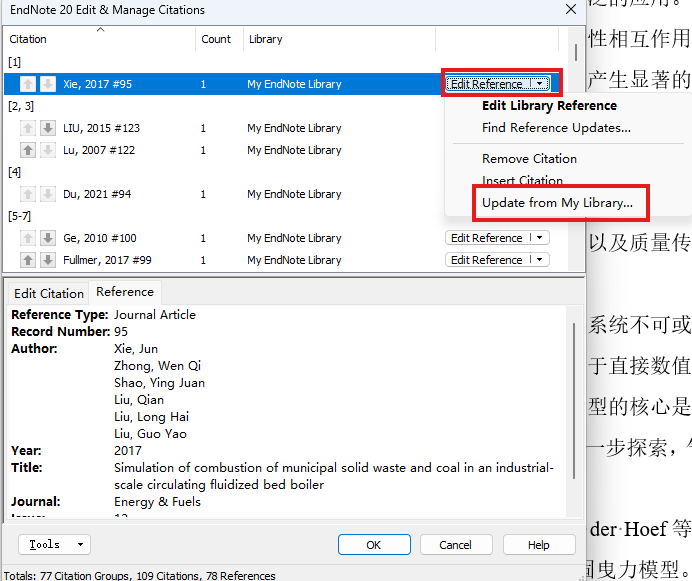Move Ge, 2010 #100 citation down
This screenshot has height=581, width=692.
[x=48, y=238]
